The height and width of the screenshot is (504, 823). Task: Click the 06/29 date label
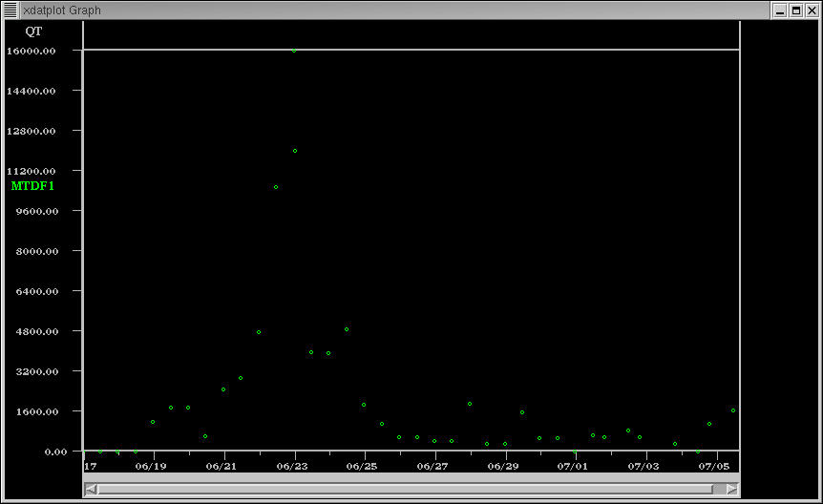(503, 466)
